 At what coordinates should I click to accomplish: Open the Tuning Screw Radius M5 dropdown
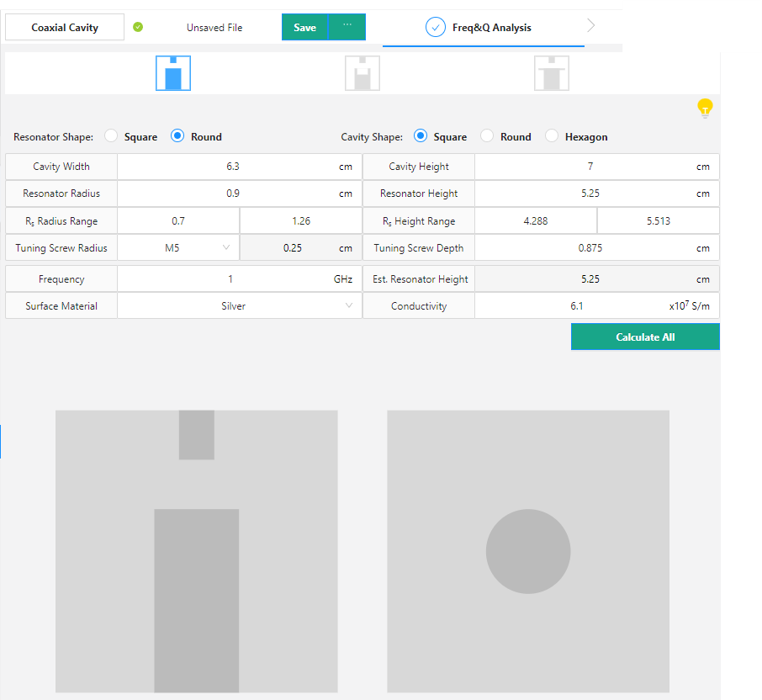click(x=178, y=248)
